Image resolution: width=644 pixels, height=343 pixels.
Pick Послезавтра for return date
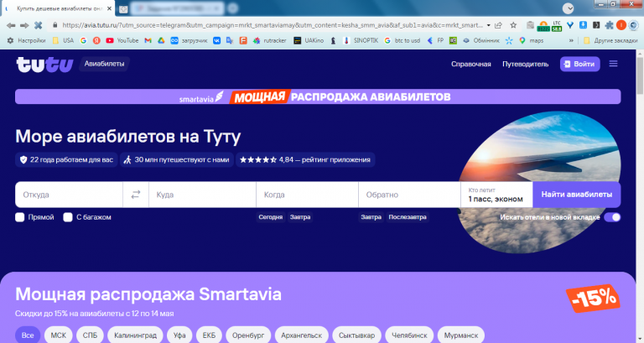coord(408,217)
